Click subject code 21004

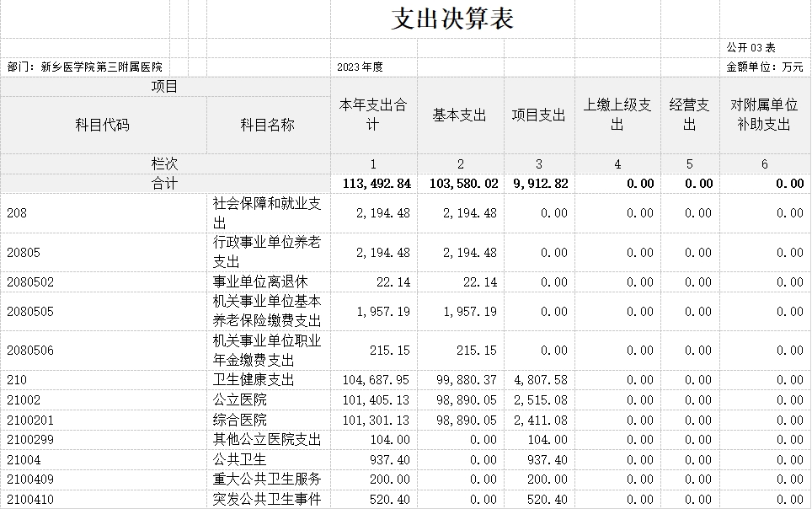[x=24, y=460]
